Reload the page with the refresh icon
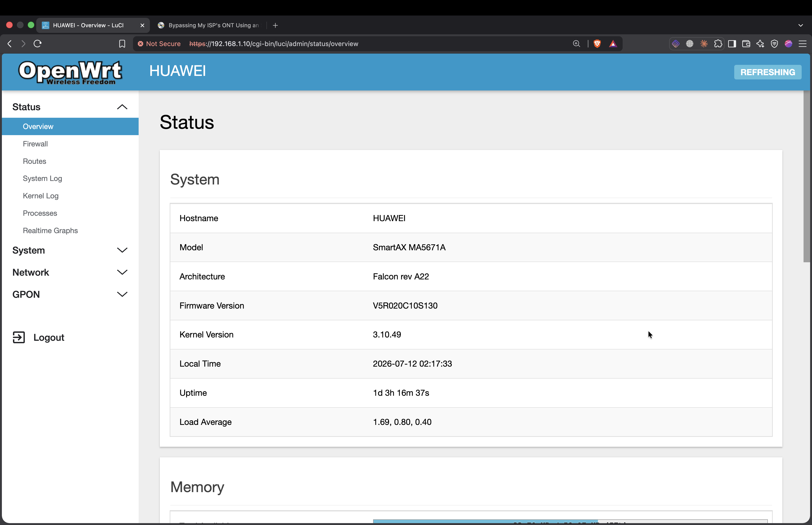The image size is (812, 525). [x=38, y=44]
